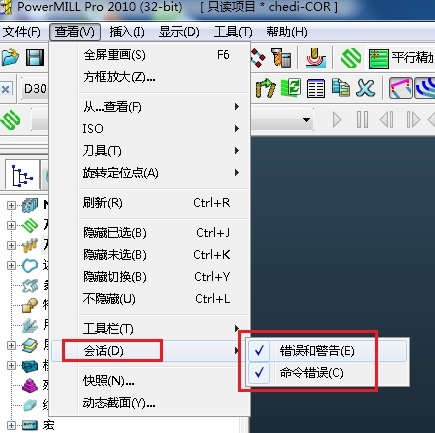Step simulation forward
The height and width of the screenshot is (433, 435).
413,119
